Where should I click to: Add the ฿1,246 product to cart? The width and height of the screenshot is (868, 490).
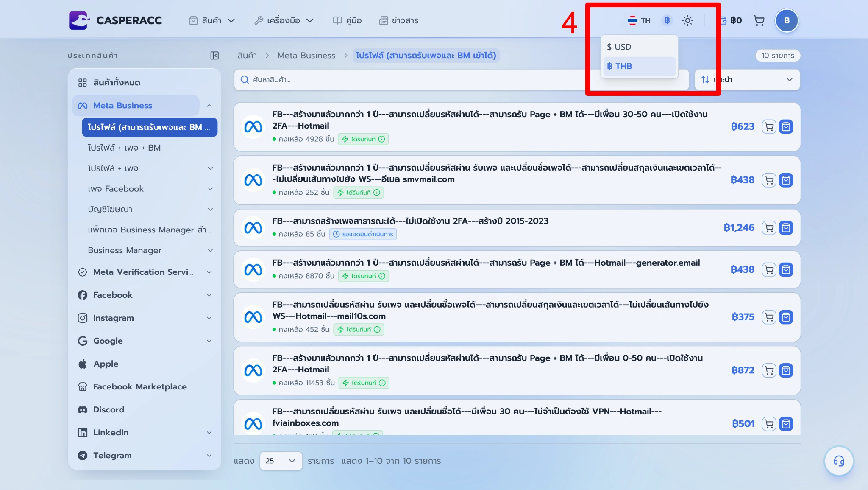point(769,228)
